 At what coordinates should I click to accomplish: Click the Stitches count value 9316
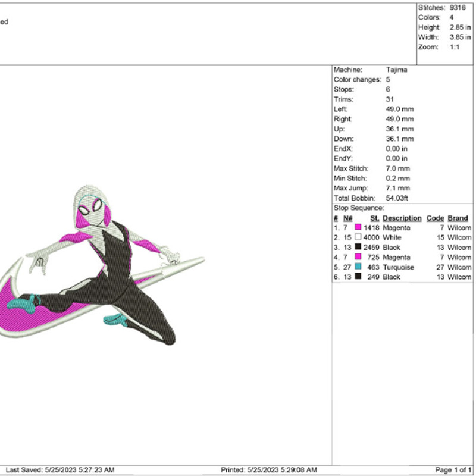[458, 8]
